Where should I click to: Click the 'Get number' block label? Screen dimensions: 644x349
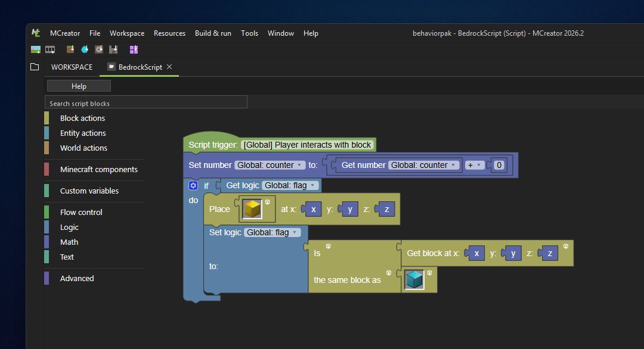[x=363, y=165]
